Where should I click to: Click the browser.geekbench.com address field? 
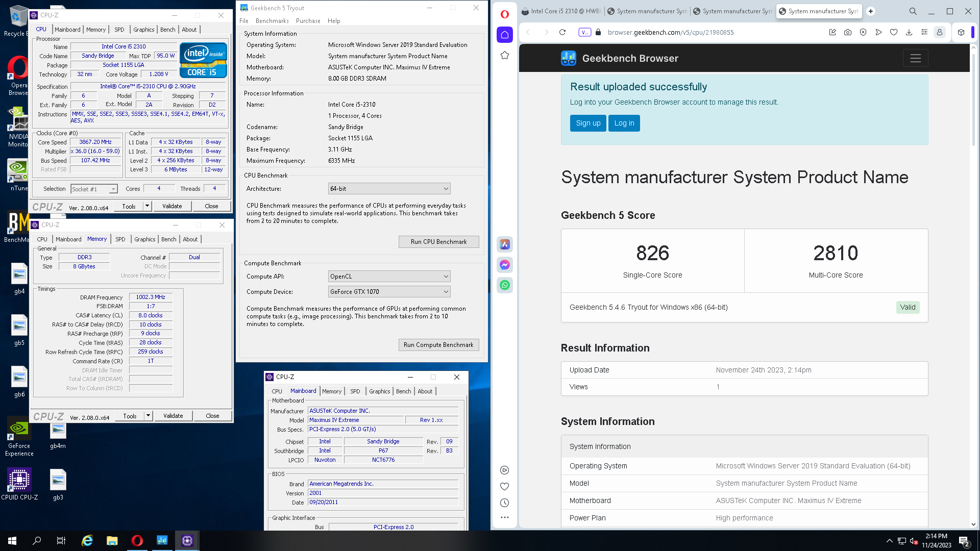coord(671,32)
